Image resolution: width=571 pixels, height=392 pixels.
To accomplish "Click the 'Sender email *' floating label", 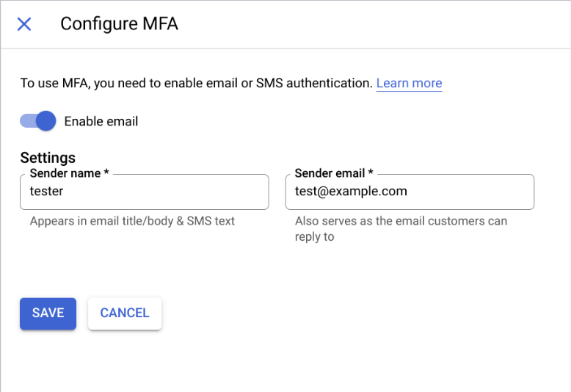I will pos(334,174).
